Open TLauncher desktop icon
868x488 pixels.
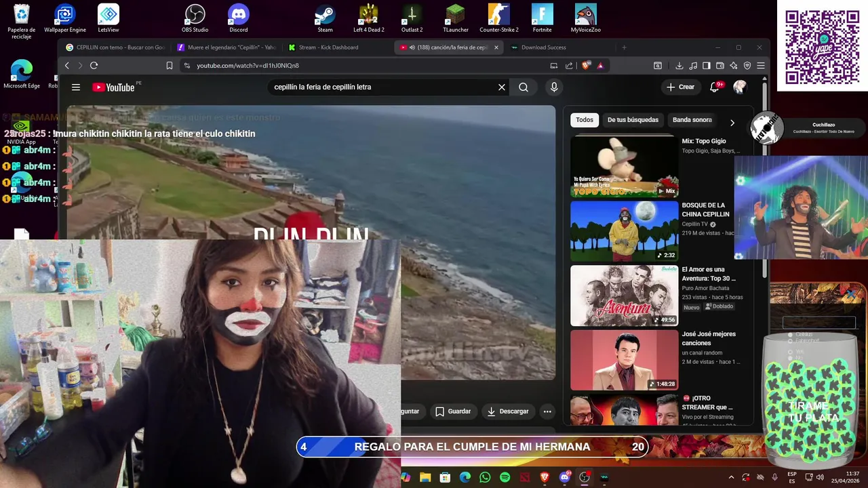455,18
